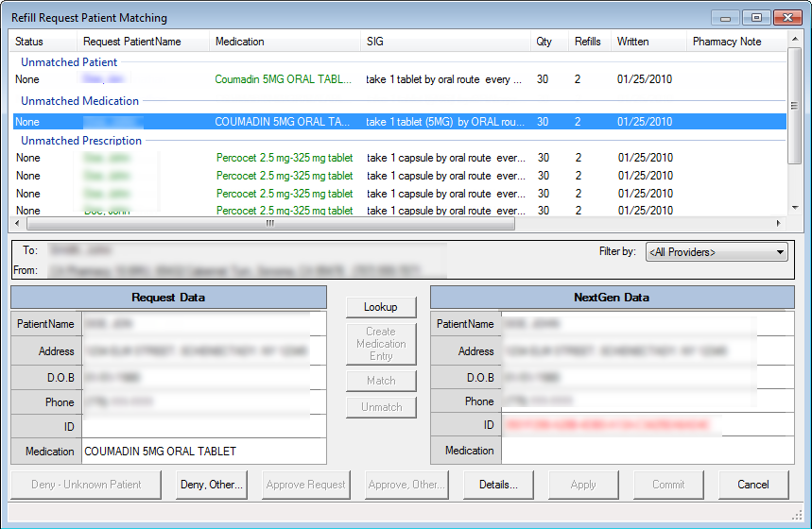Image resolution: width=812 pixels, height=529 pixels.
Task: Click the Approve, Other... button
Action: [406, 485]
